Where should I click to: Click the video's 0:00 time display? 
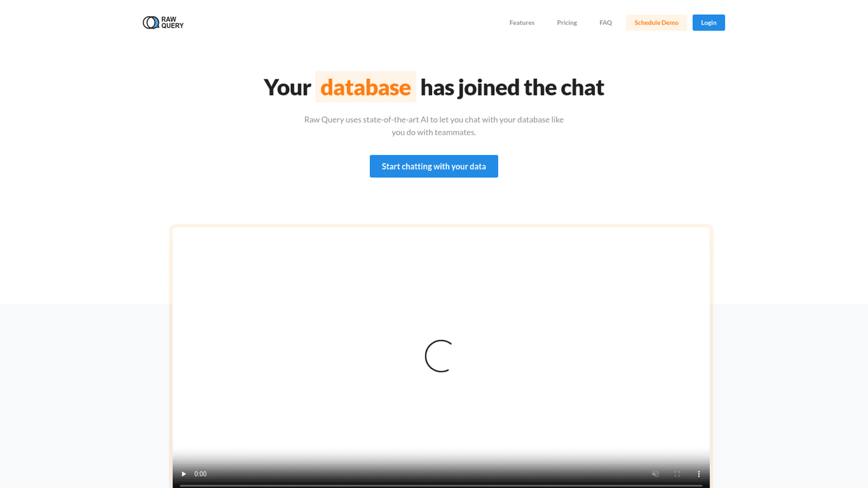(x=200, y=474)
